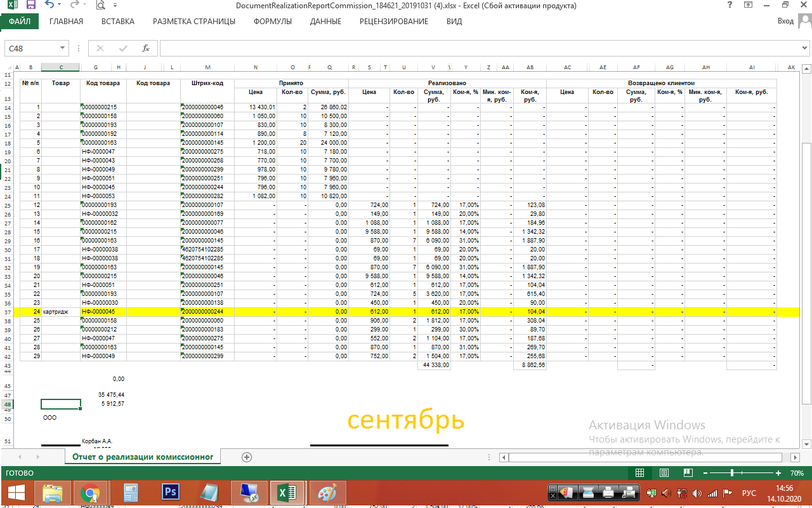Open the РАЗМЕТКА СТРАНИЦЫ tab
The image size is (812, 508).
tap(194, 21)
